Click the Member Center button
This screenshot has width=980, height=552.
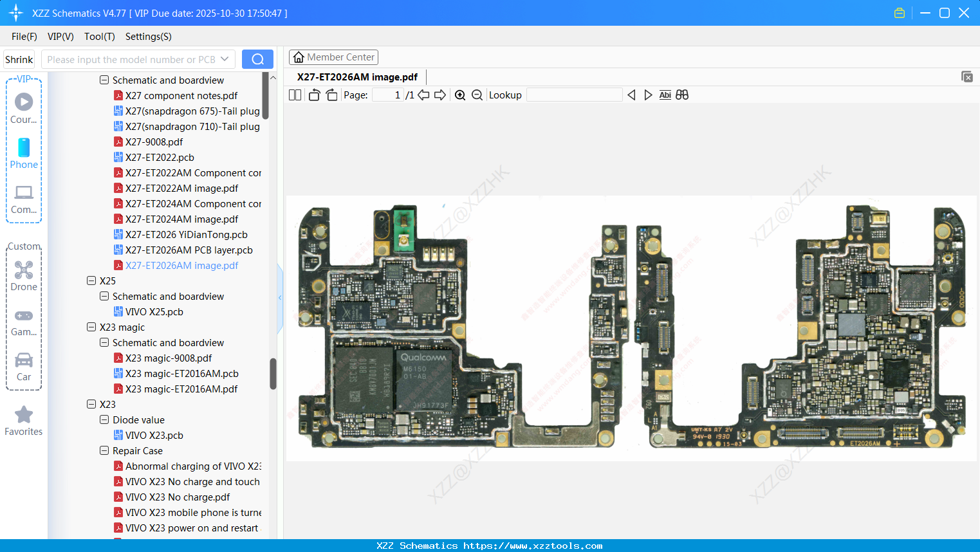tap(333, 57)
